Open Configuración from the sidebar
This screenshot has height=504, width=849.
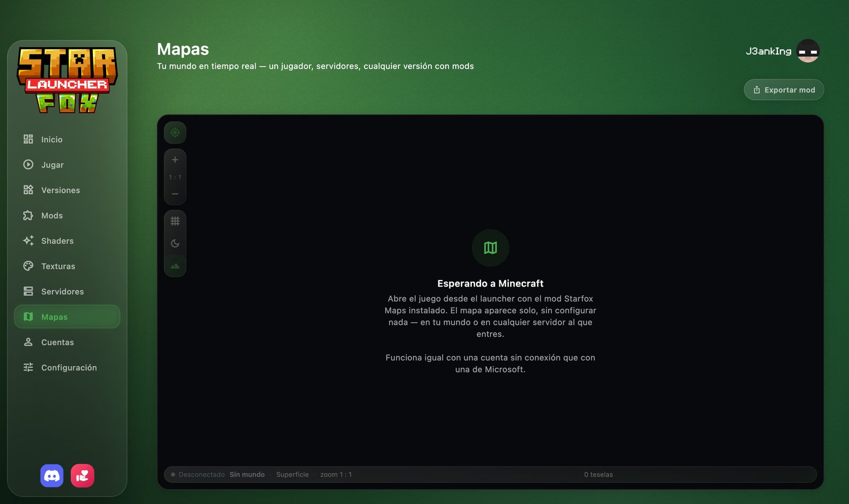[67, 367]
